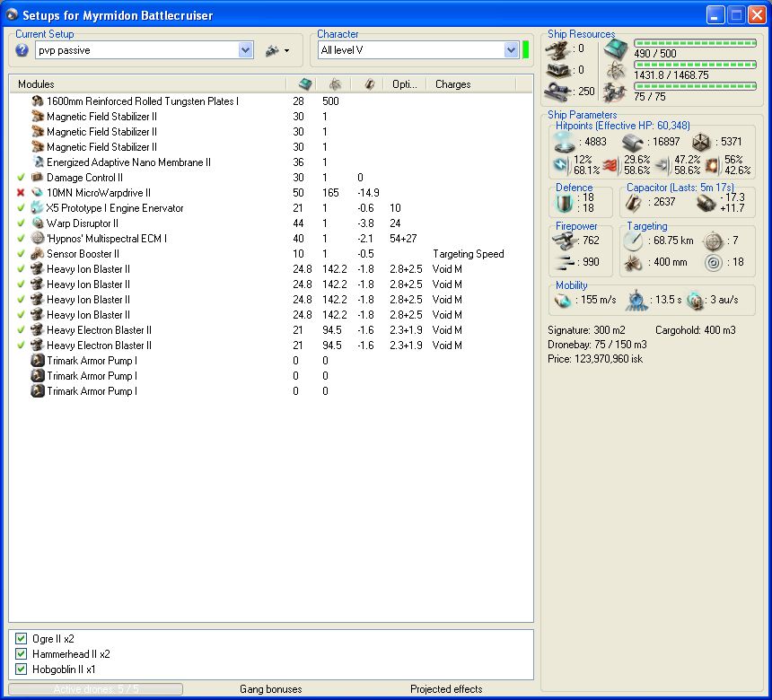Click the thermal resistance icon 29.6%
This screenshot has height=700, width=772.
(610, 165)
